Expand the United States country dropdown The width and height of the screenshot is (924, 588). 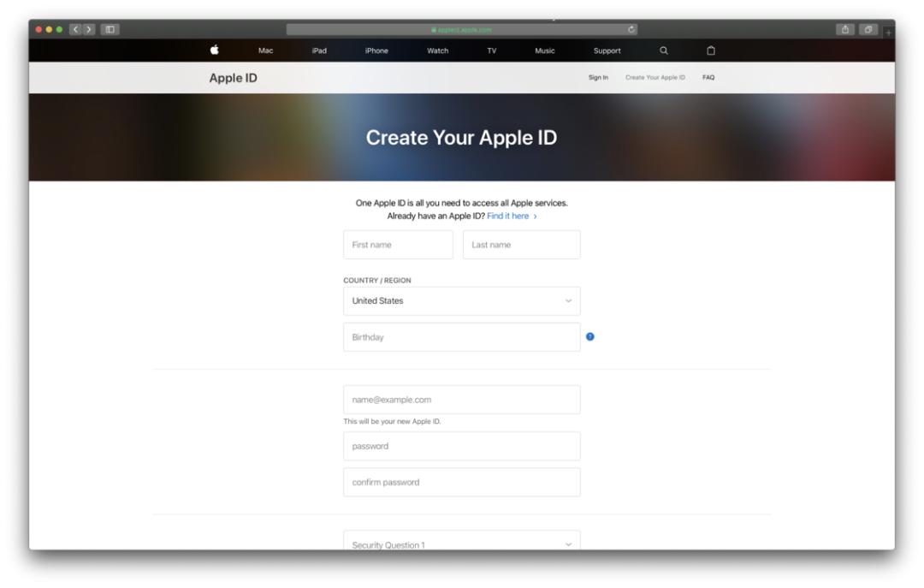(461, 300)
